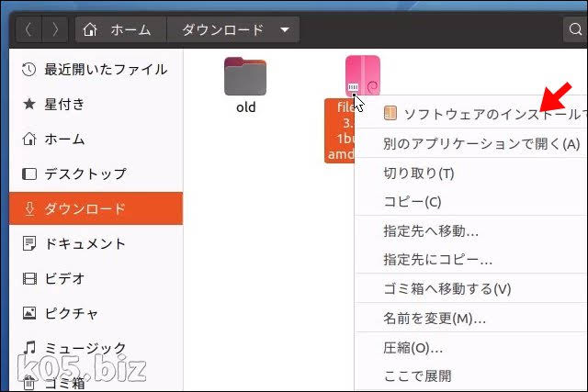Click the desktop icon in sidebar
The width and height of the screenshot is (588, 392).
pos(29,174)
